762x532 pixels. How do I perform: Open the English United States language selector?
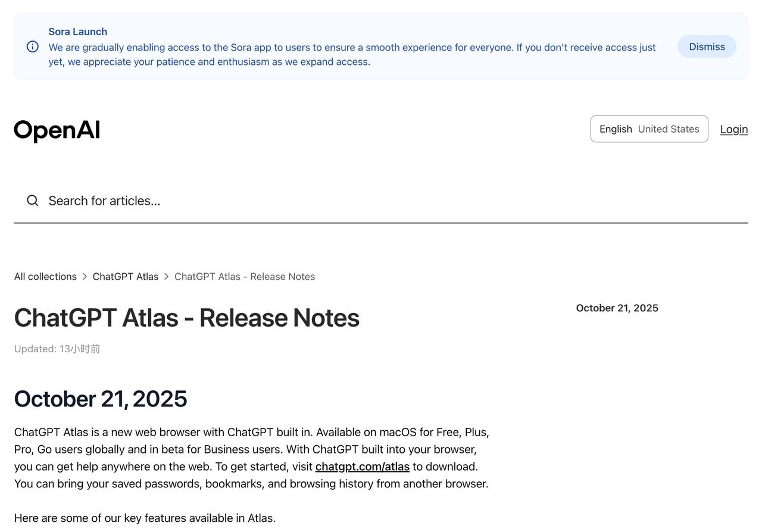649,129
